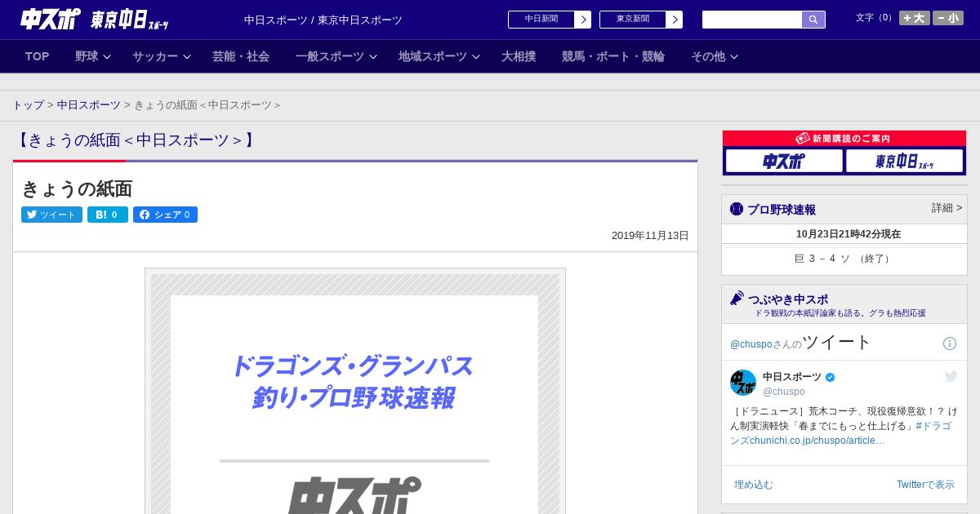The width and height of the screenshot is (980, 514).
Task: Click the Hatena B! bookmark button
Action: (108, 215)
